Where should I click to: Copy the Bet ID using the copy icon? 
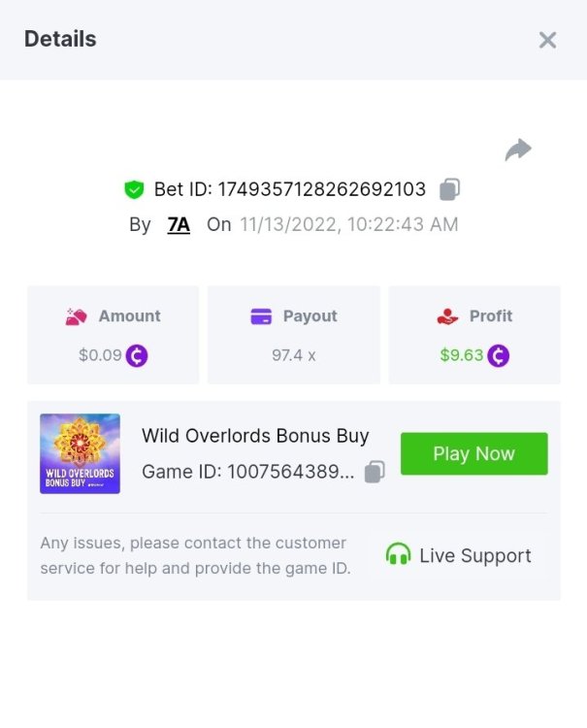(449, 189)
